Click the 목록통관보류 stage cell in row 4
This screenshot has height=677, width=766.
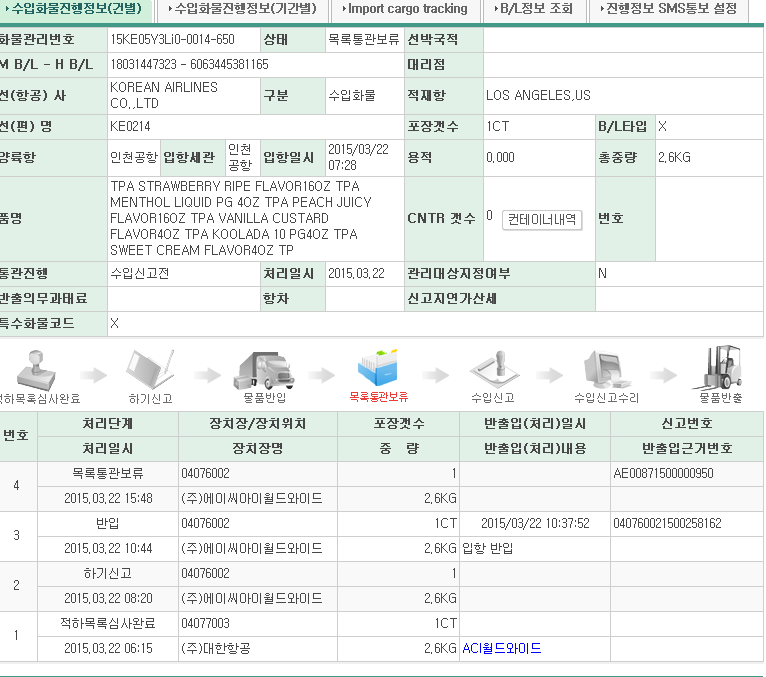click(x=108, y=473)
